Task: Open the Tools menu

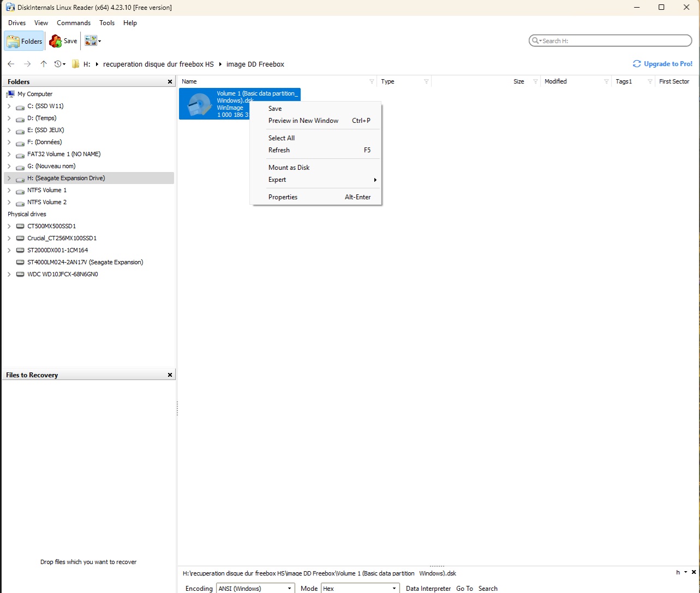Action: [107, 23]
